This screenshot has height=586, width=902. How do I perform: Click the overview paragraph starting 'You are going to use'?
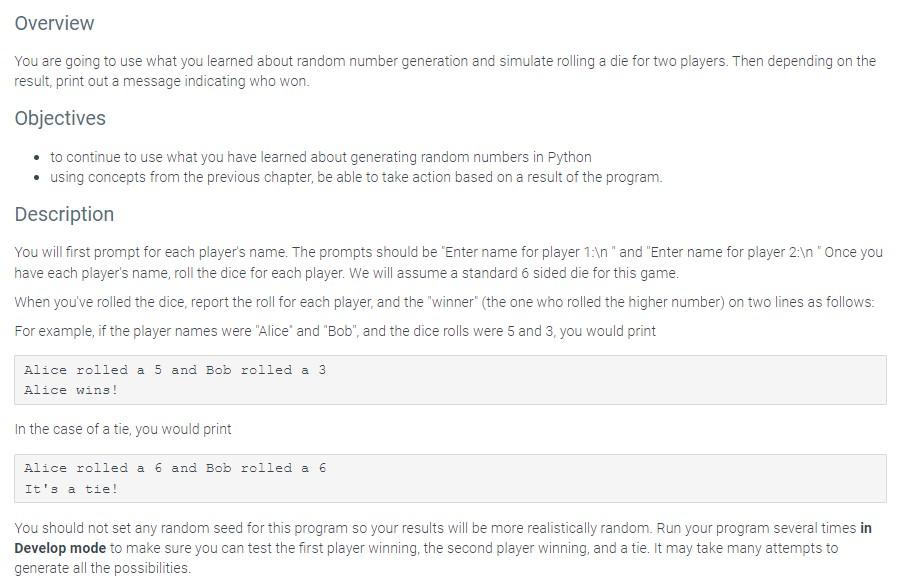pos(445,71)
